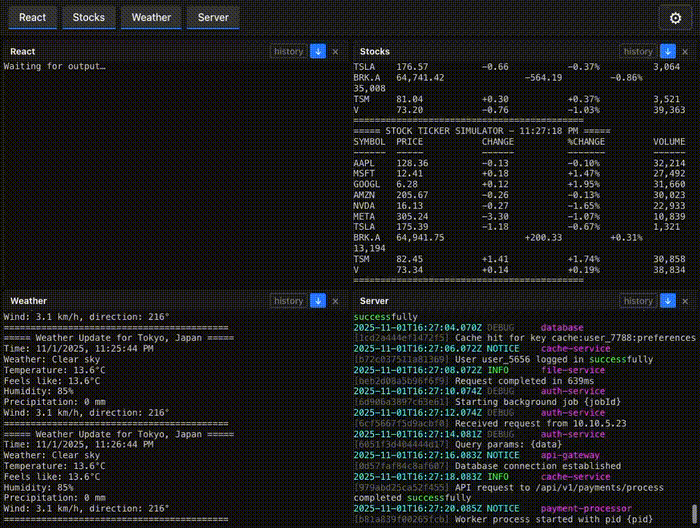Click the %CHANGE column header
Screen dimensions: 700x528
tap(586, 141)
